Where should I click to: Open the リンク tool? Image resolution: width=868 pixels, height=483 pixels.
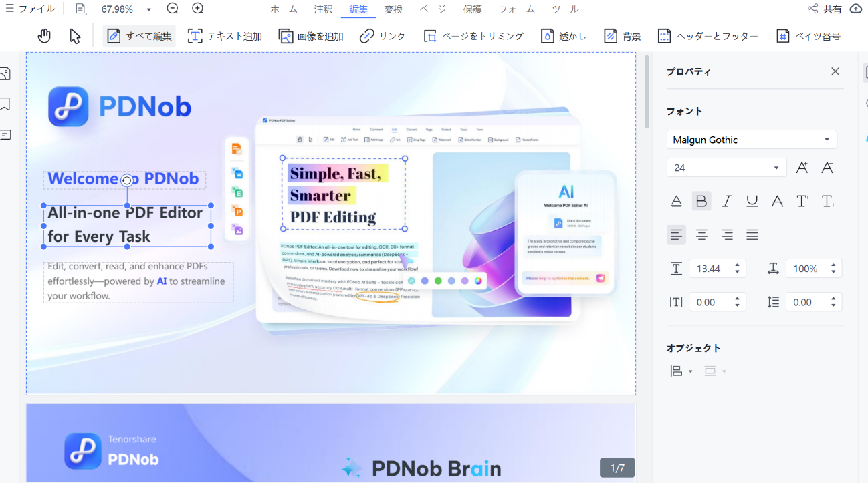[383, 35]
